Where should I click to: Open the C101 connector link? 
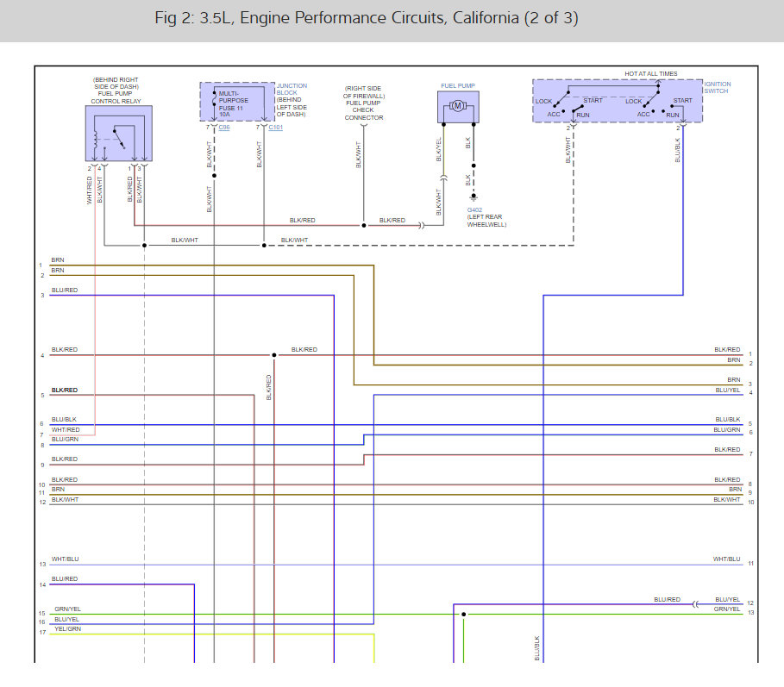click(x=275, y=128)
